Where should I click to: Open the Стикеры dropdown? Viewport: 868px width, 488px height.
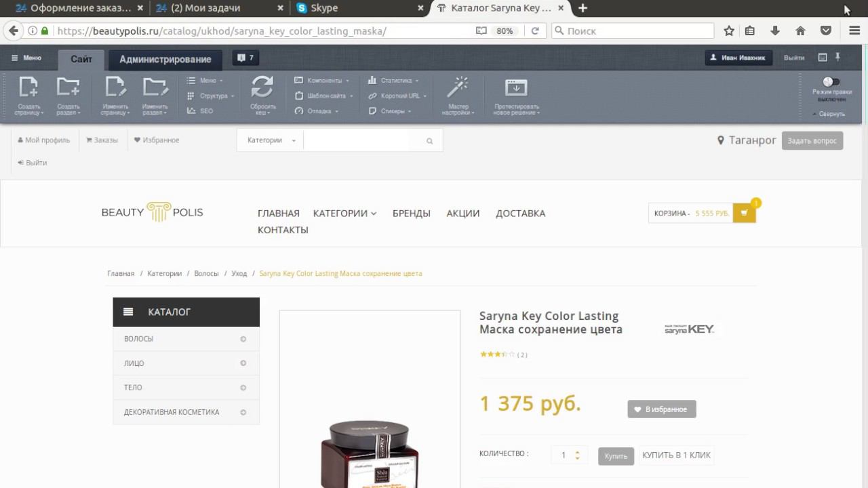coord(391,111)
